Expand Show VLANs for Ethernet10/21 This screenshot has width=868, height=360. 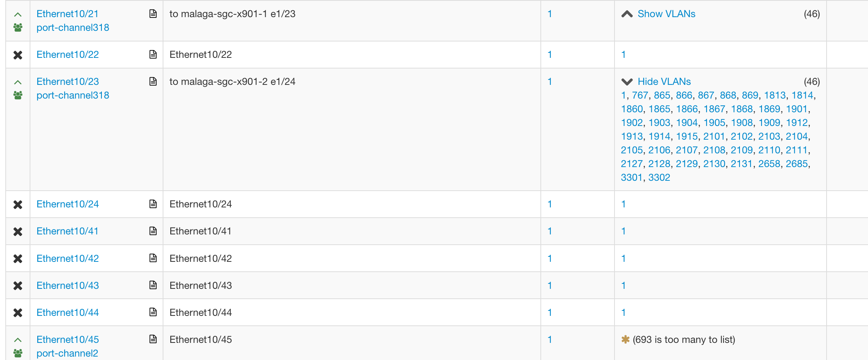(x=666, y=13)
